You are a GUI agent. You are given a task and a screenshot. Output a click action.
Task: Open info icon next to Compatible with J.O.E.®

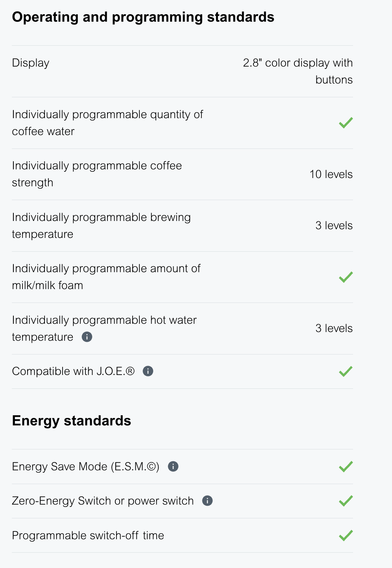pos(148,371)
